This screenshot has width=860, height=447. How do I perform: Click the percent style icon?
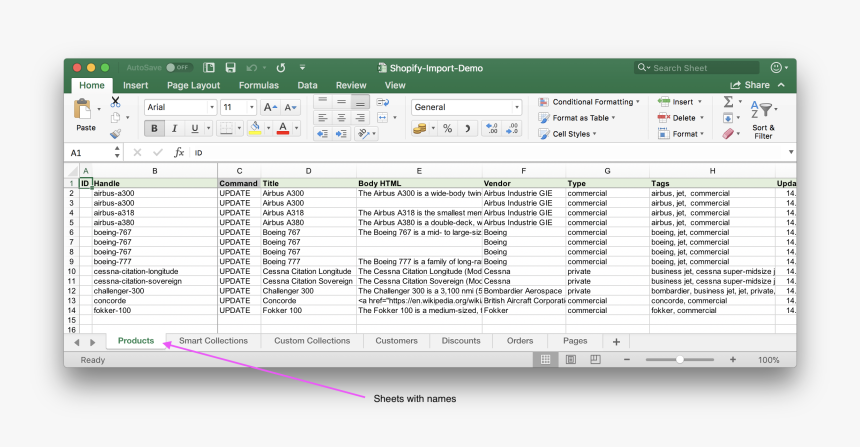click(x=446, y=128)
